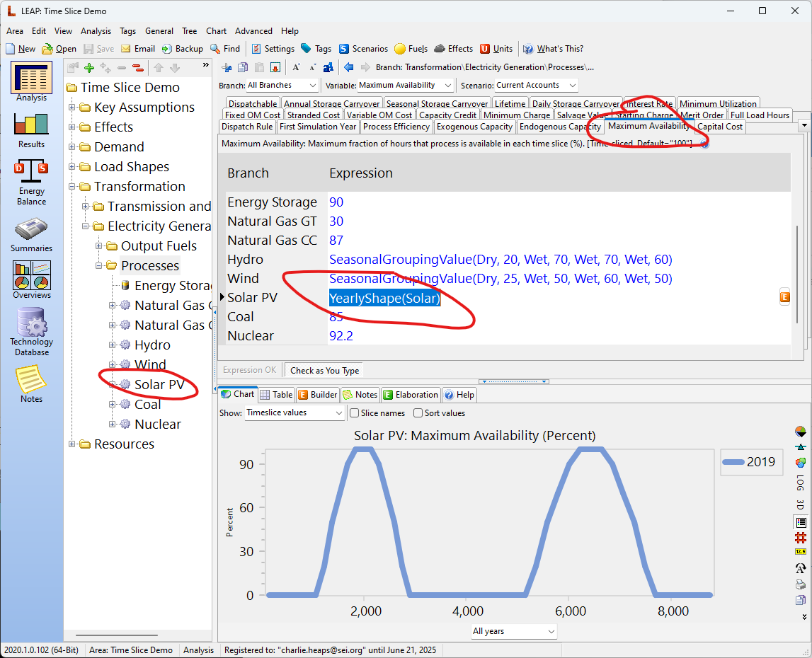Open the Overviews view
This screenshot has height=658, width=812.
tap(31, 280)
